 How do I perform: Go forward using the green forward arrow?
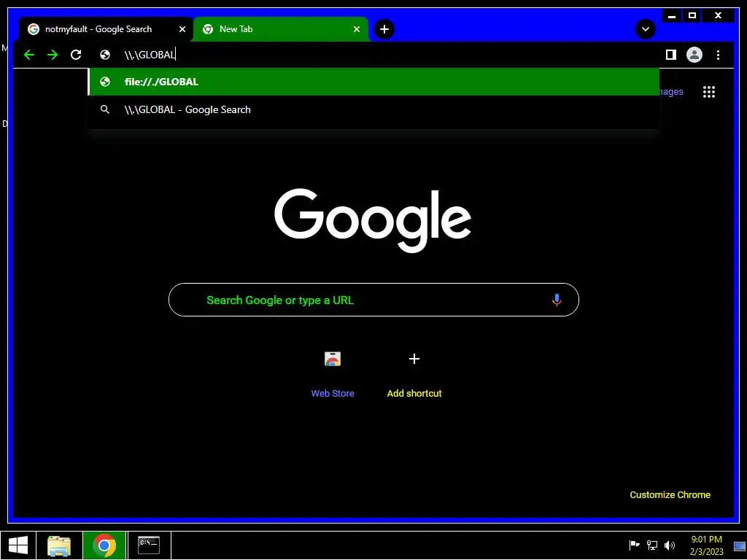point(53,55)
